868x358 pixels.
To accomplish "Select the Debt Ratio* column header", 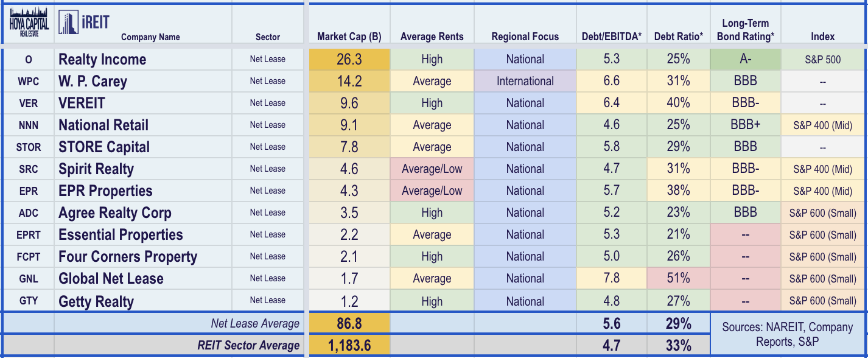I will pyautogui.click(x=678, y=37).
